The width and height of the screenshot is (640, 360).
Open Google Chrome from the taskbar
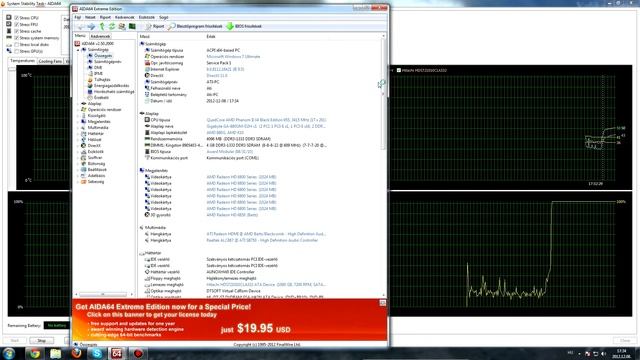tap(35, 353)
